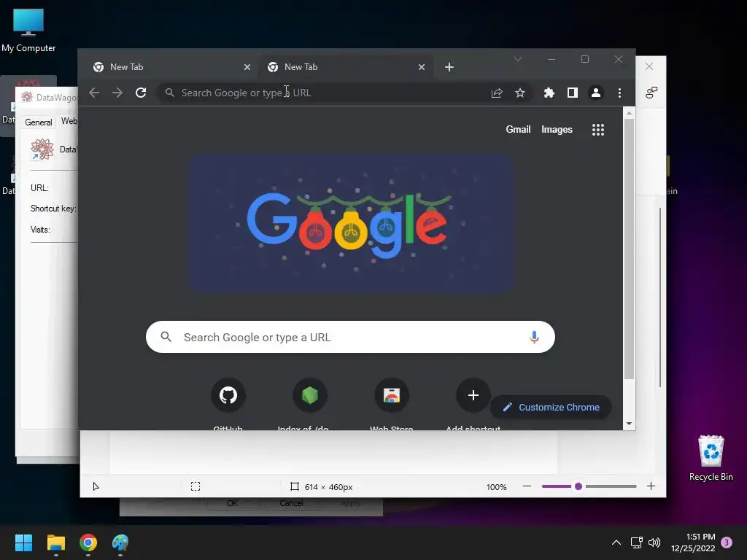Image resolution: width=747 pixels, height=560 pixels.
Task: Open Google apps grid
Action: [x=598, y=130]
